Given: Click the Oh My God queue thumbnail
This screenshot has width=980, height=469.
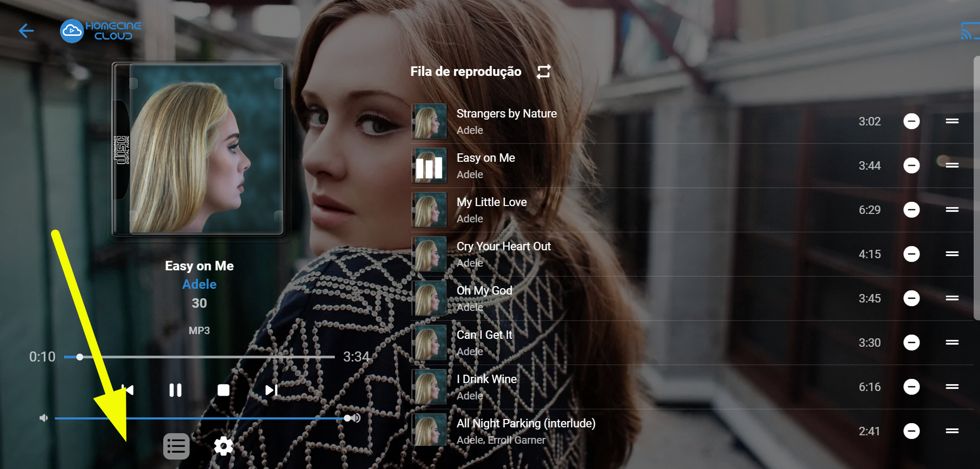Looking at the screenshot, I should [x=429, y=298].
